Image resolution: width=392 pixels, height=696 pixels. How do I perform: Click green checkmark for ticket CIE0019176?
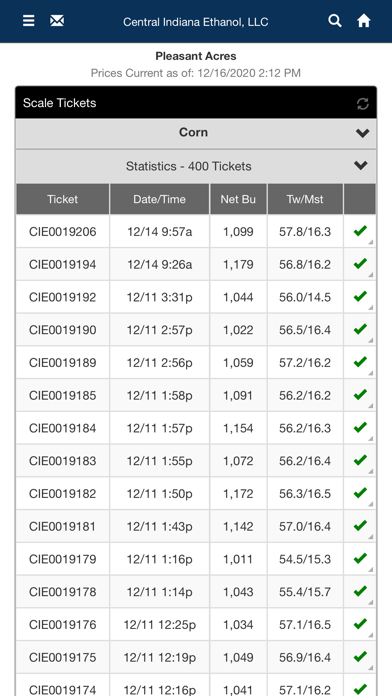click(x=360, y=624)
